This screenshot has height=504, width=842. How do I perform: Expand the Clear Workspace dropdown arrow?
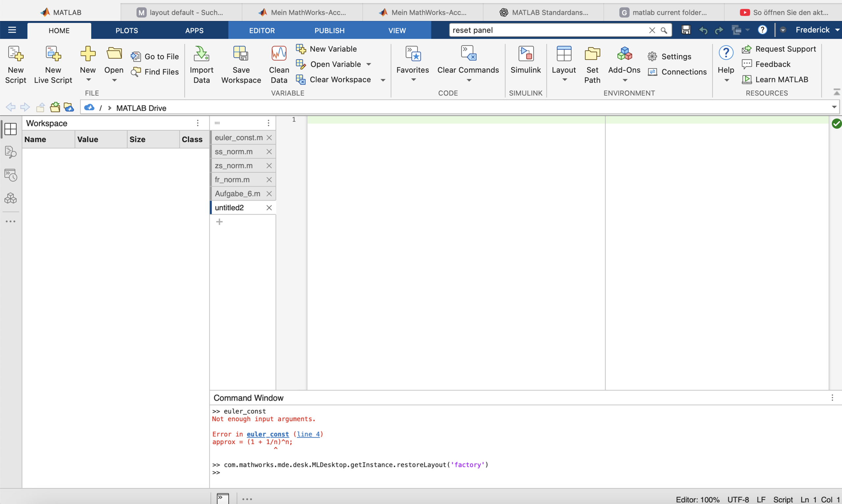point(383,80)
